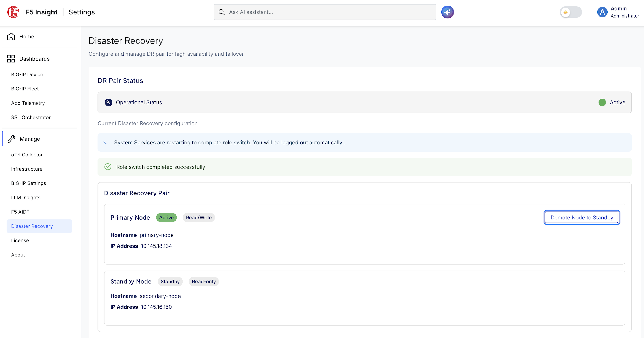644x338 pixels.
Task: Click the Disaster Recovery page title
Action: click(x=126, y=41)
